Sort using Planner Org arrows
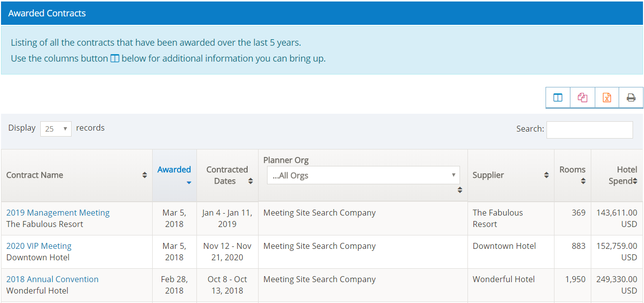The height and width of the screenshot is (303, 644). 460,190
